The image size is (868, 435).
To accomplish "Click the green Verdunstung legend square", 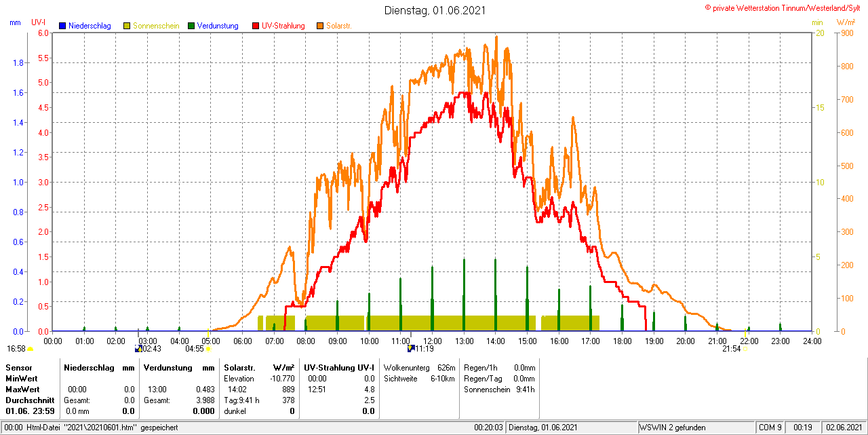I will click(x=192, y=26).
